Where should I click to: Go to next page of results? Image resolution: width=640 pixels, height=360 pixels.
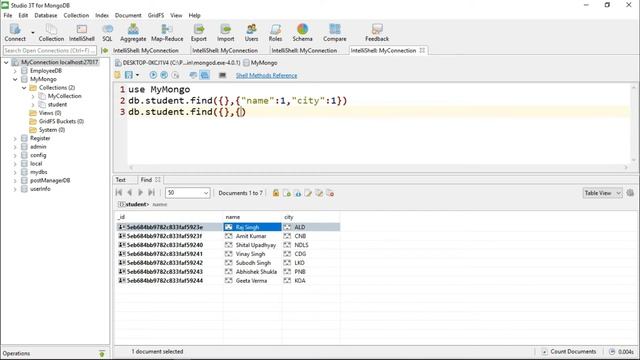[140, 193]
